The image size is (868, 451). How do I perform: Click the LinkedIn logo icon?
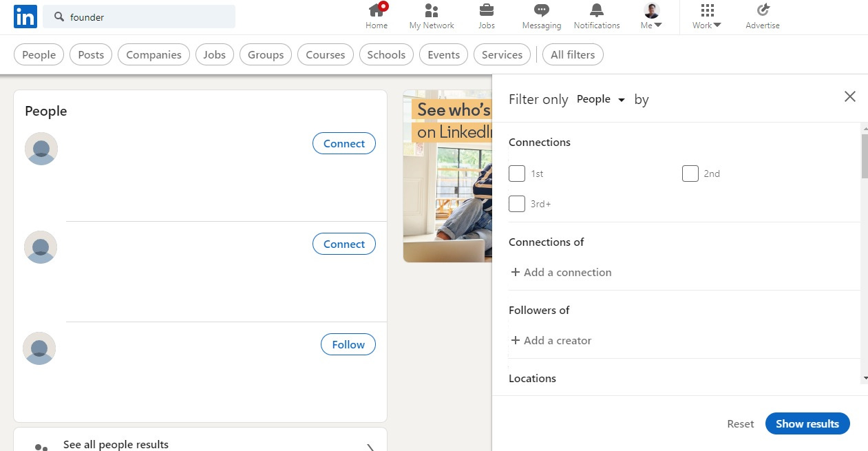[25, 17]
